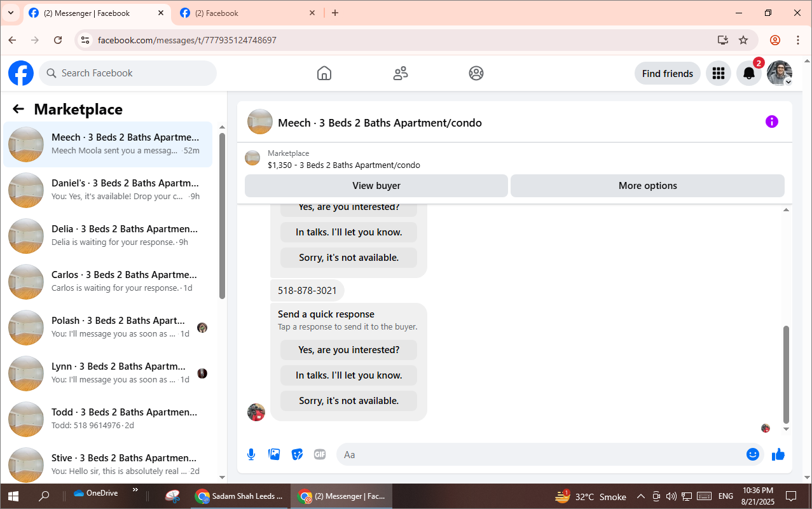Open the Facebook logo home link

pos(21,73)
